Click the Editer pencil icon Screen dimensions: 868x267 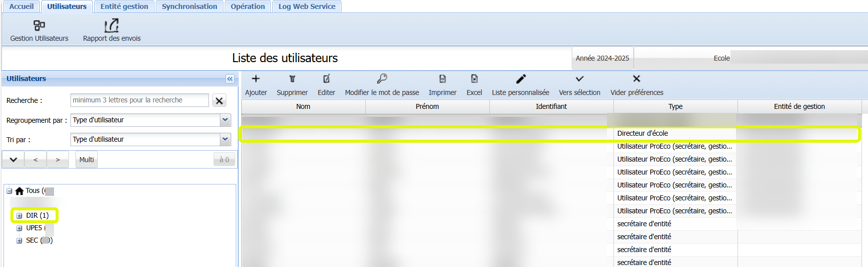[x=326, y=79]
